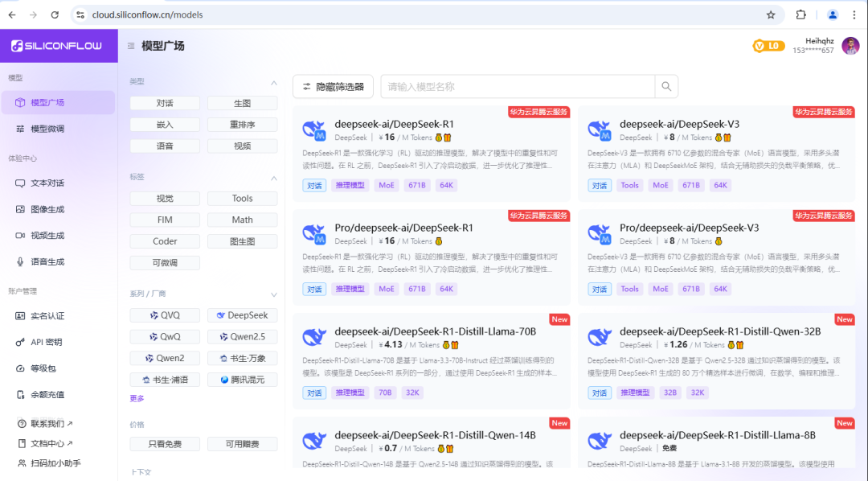Open deepseek-ai/DeepSeek-R1 model title

click(x=394, y=124)
